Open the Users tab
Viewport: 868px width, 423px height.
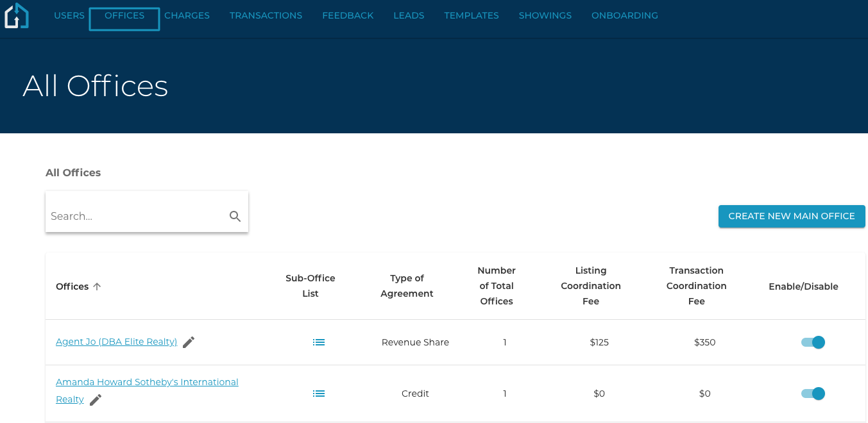tap(69, 15)
